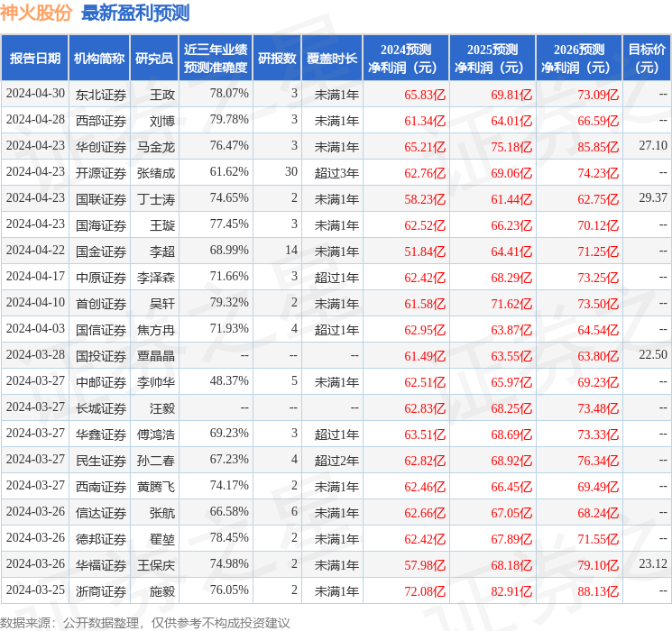Viewport: 672px width, 631px height.
Task: Click the 2025预测净利润 header
Action: pos(492,59)
